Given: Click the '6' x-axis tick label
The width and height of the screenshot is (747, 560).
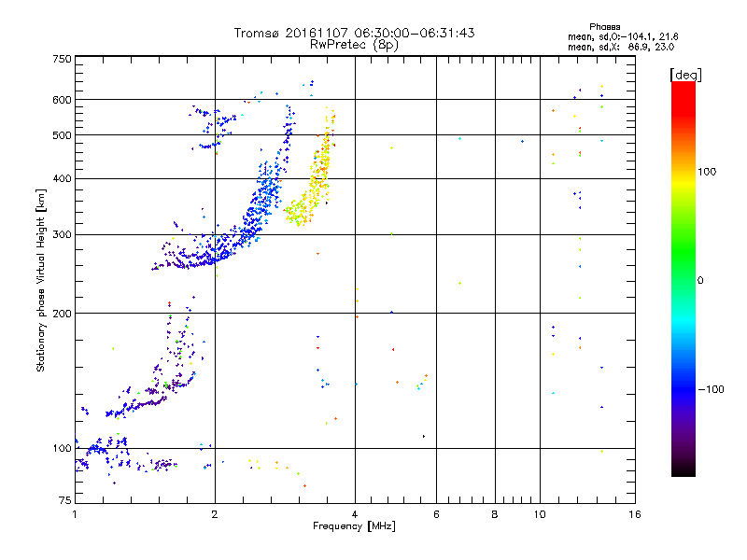Looking at the screenshot, I should coord(436,514).
